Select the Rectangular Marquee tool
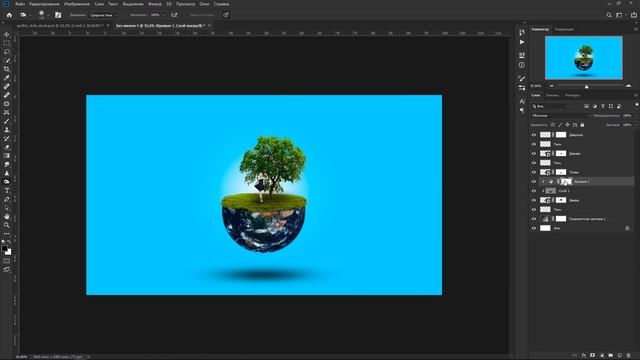Viewport: 640px width, 360px height. 7,43
